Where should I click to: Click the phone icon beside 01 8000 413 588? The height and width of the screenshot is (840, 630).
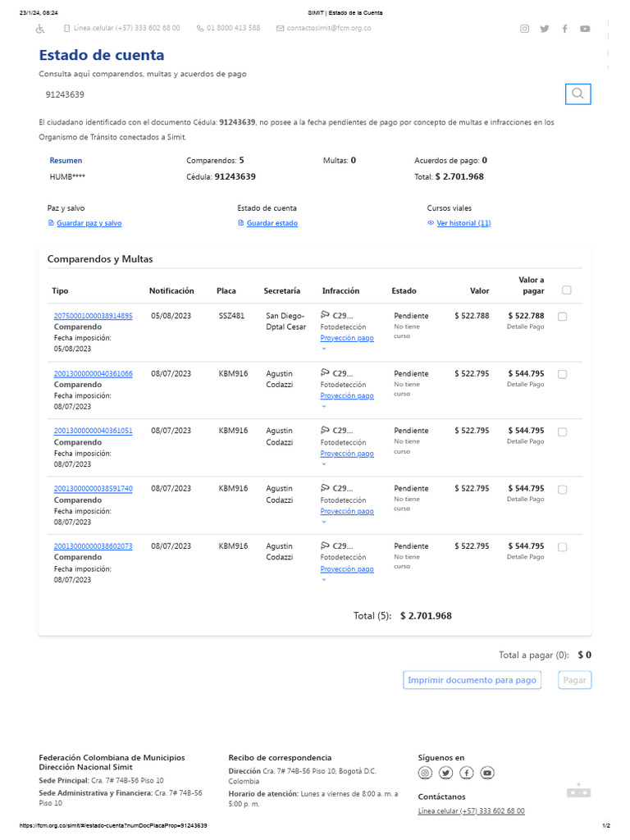tap(200, 28)
